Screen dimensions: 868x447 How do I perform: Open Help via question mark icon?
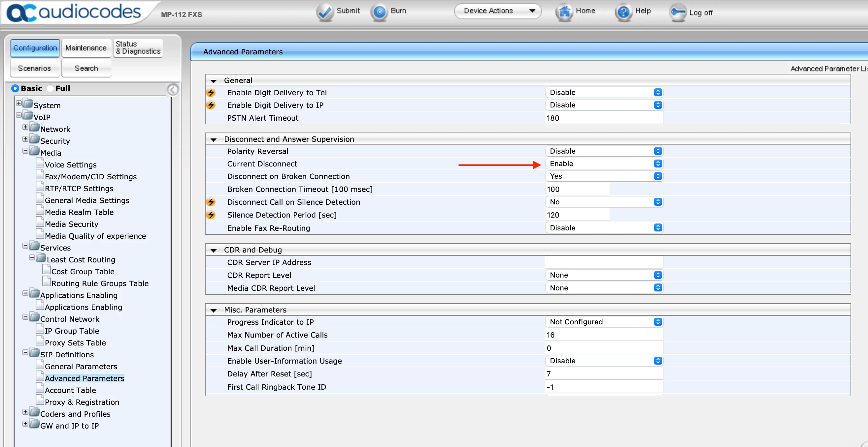click(623, 12)
